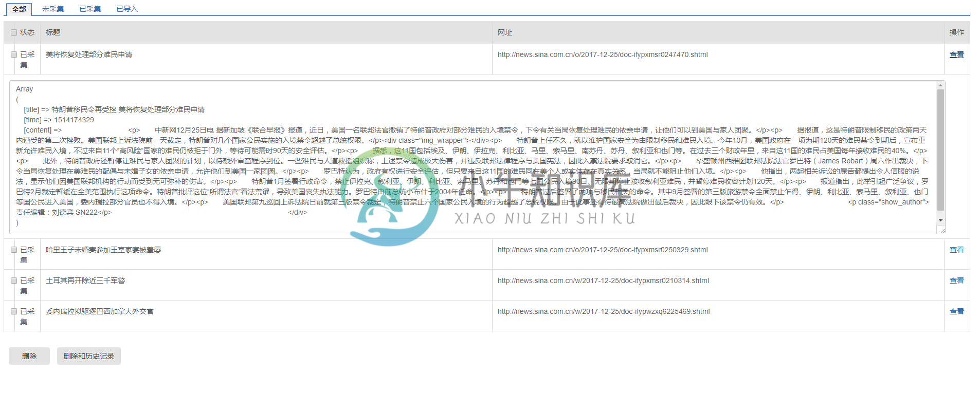
Task: Click the 操作 column header
Action: click(957, 32)
